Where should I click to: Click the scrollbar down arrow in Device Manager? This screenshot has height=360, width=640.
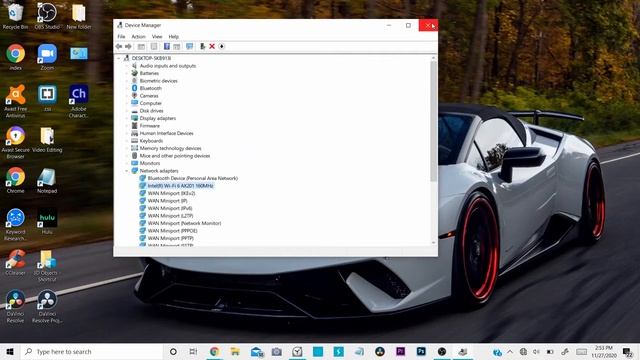tap(433, 243)
